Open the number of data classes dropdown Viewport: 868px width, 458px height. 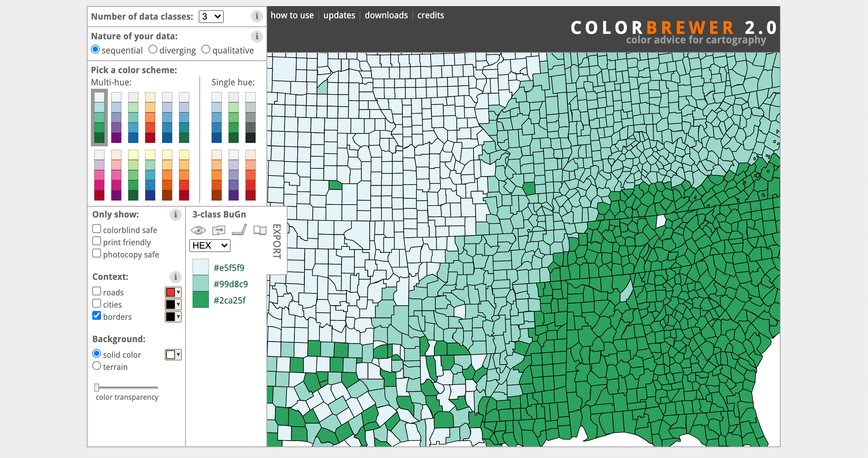(x=211, y=16)
